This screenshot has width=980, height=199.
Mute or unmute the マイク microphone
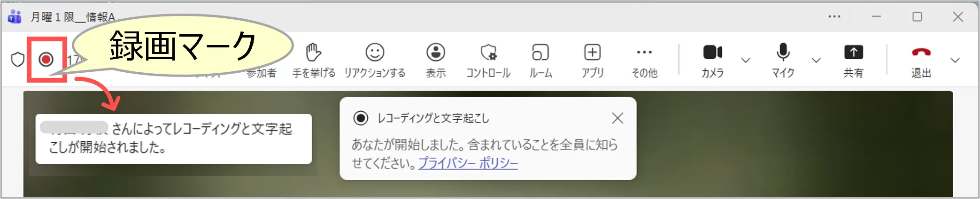(x=783, y=60)
